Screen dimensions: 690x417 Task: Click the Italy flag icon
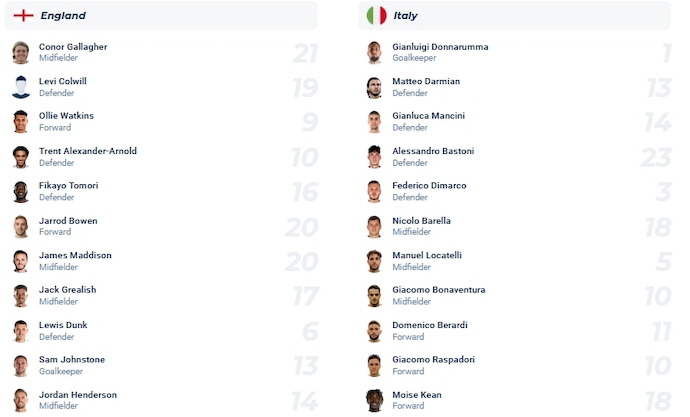tap(376, 16)
